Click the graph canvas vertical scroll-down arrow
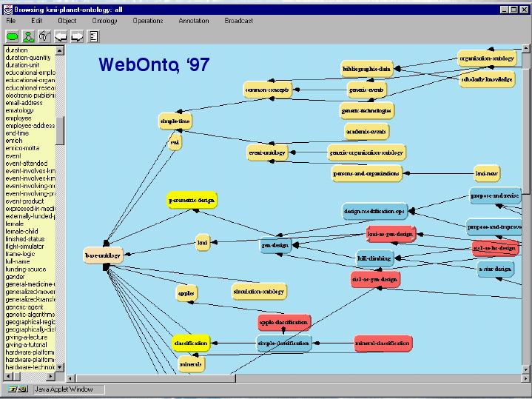Image resolution: width=532 pixels, height=399 pixels. click(526, 369)
